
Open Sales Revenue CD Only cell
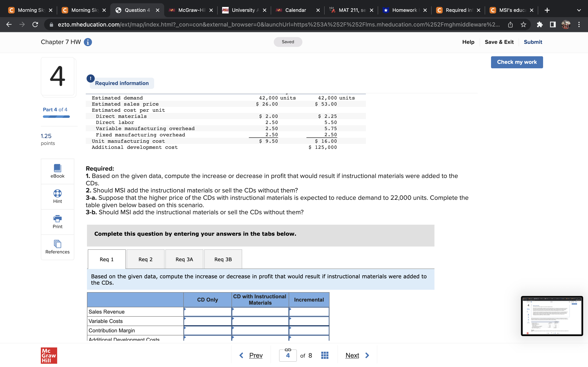tap(207, 312)
